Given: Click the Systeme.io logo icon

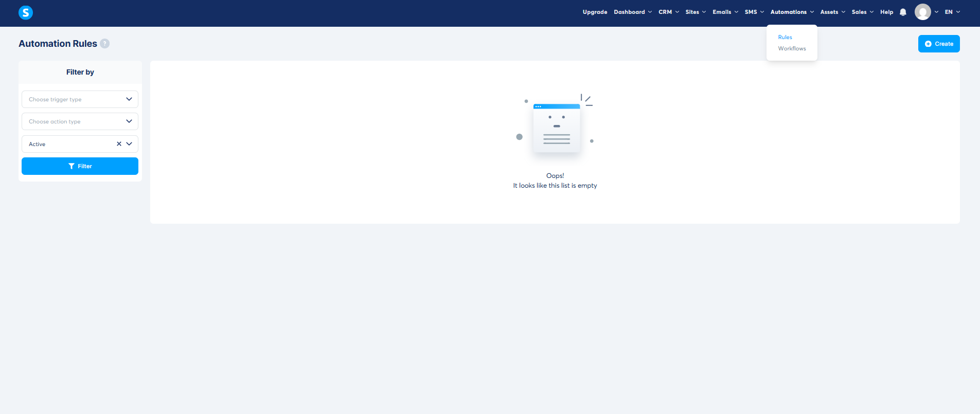Looking at the screenshot, I should tap(25, 12).
